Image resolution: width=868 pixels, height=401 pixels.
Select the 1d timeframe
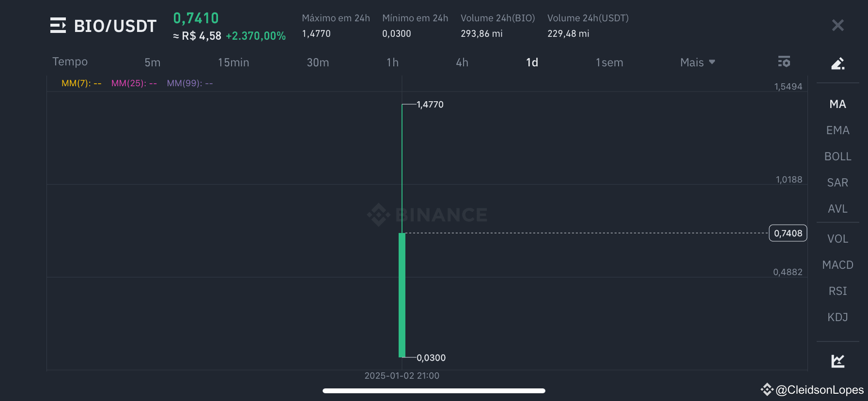tap(532, 62)
